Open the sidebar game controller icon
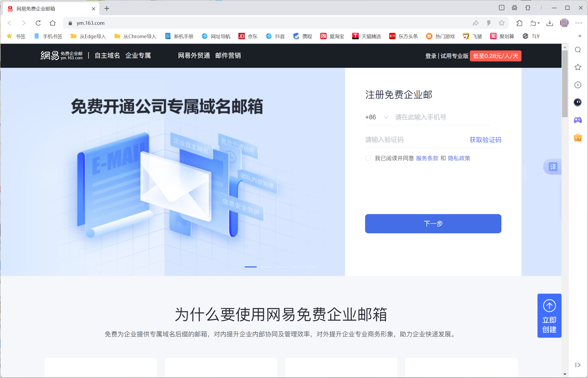Image resolution: width=588 pixels, height=378 pixels. pyautogui.click(x=578, y=120)
